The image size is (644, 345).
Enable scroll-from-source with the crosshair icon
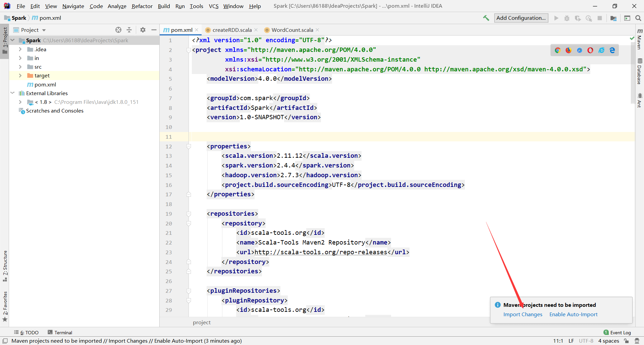click(x=118, y=30)
